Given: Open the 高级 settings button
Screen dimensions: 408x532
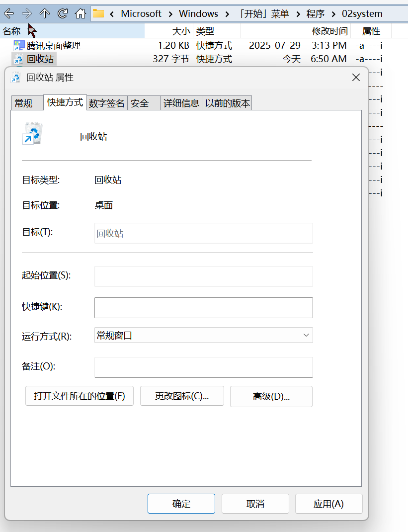Looking at the screenshot, I should 271,396.
